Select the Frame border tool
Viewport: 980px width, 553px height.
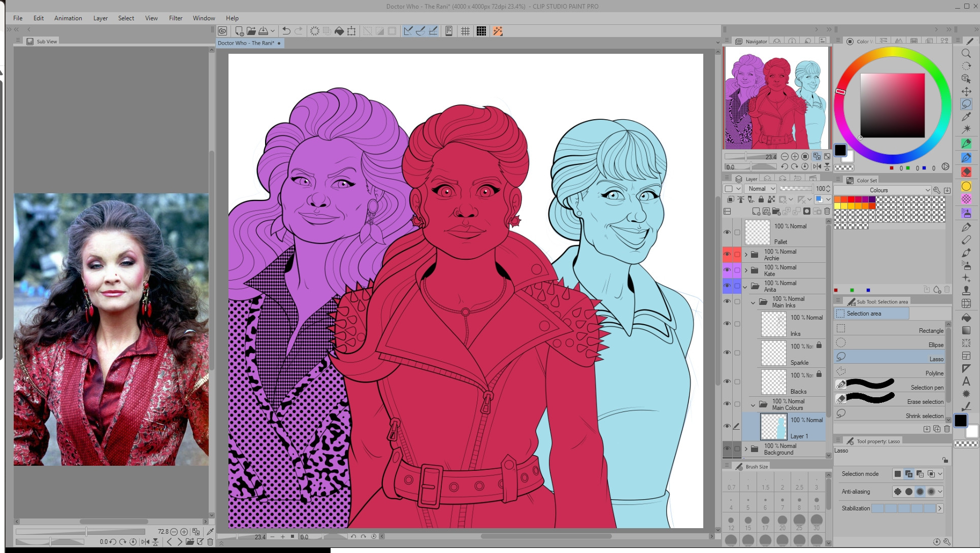pos(966,356)
